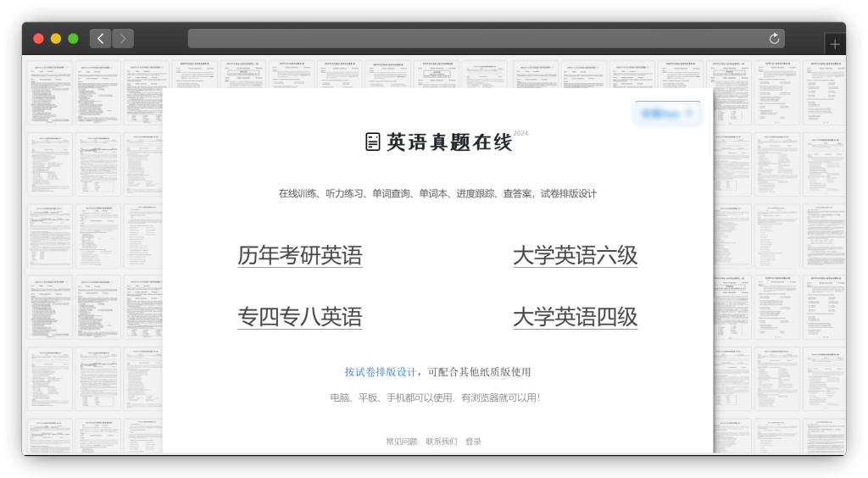Click 登录 to sign in

pyautogui.click(x=473, y=442)
